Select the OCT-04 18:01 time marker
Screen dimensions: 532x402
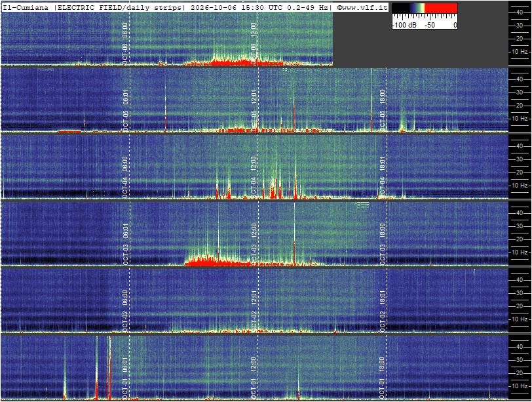point(382,177)
